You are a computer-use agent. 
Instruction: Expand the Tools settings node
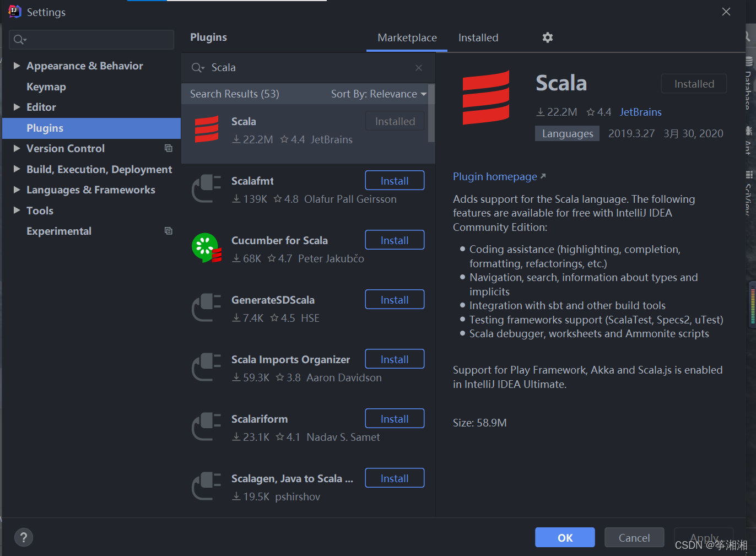point(17,210)
